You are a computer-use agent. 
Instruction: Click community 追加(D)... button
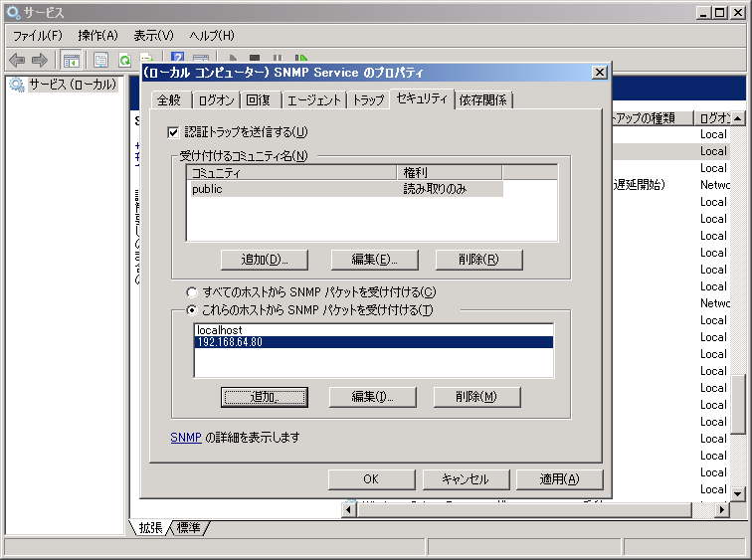pyautogui.click(x=265, y=260)
